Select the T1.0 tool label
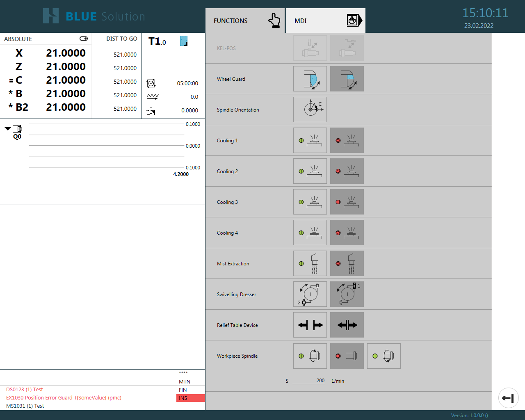Image resolution: width=525 pixels, height=420 pixels. pos(157,41)
